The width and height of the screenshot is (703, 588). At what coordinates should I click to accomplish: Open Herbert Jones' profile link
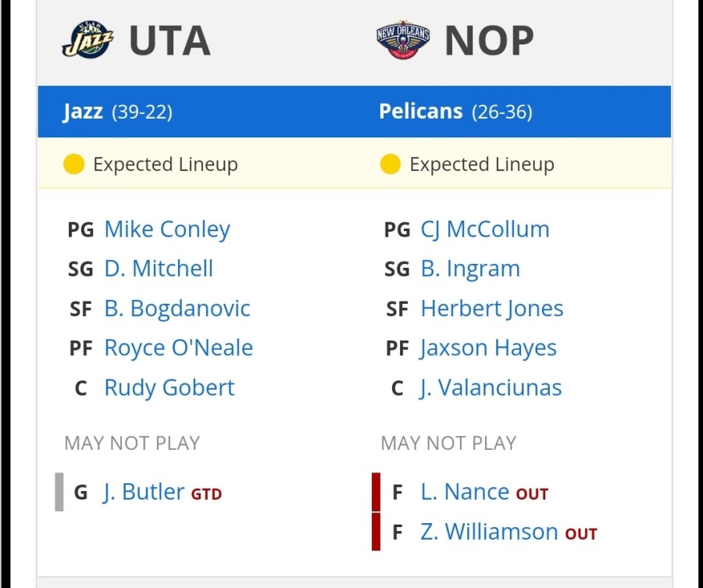click(492, 308)
